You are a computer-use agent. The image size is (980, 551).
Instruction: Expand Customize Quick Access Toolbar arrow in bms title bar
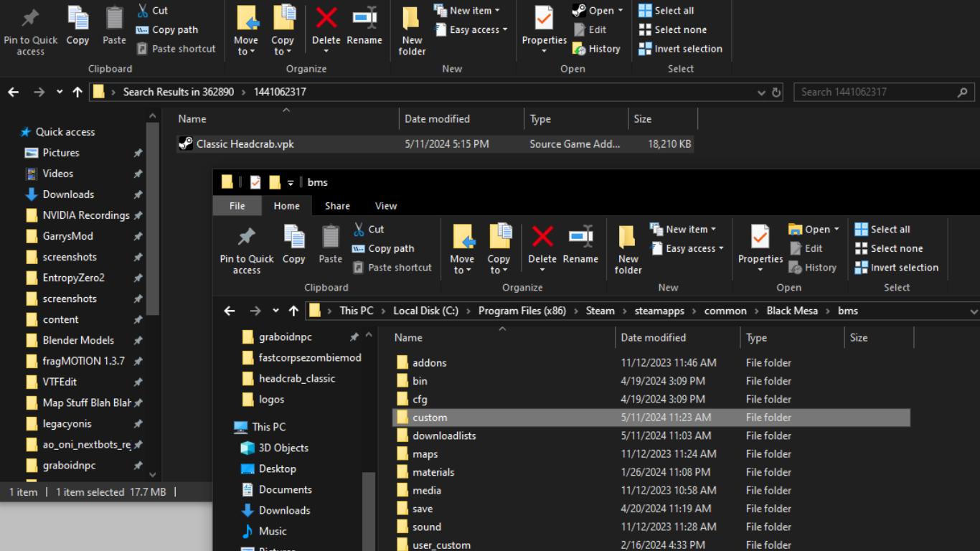[x=291, y=183]
